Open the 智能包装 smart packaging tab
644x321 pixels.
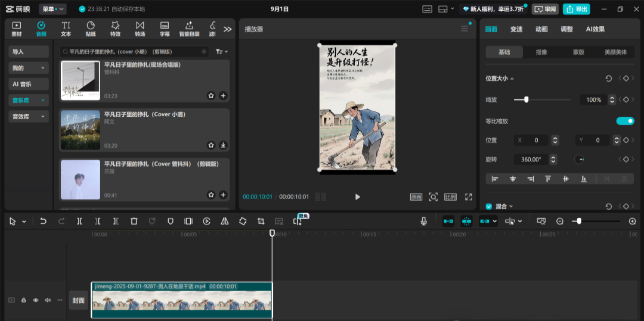click(x=190, y=29)
